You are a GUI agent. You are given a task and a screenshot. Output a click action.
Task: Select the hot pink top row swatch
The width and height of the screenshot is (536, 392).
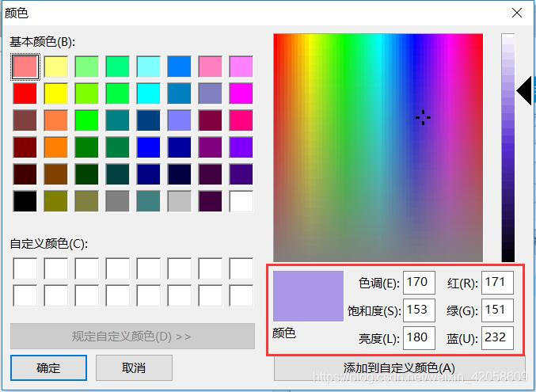click(x=211, y=67)
